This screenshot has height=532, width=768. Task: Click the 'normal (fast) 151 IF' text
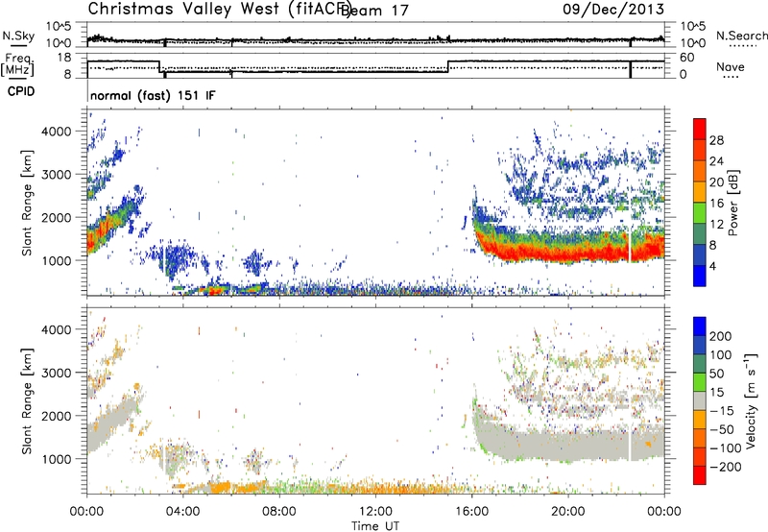[x=153, y=95]
